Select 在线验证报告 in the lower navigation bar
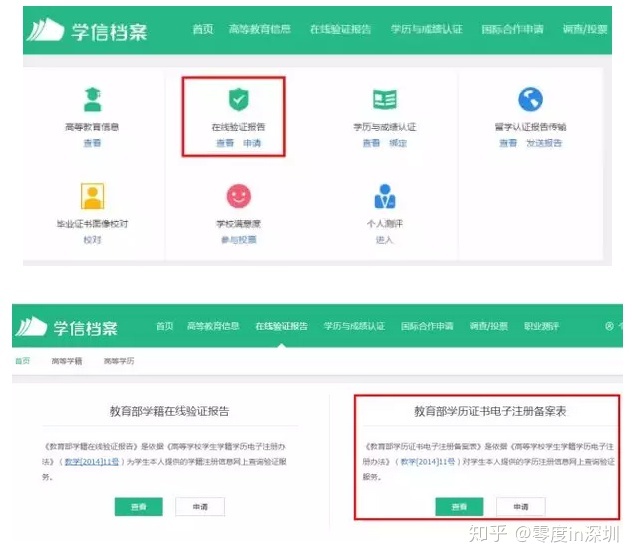636x560 pixels. (281, 326)
